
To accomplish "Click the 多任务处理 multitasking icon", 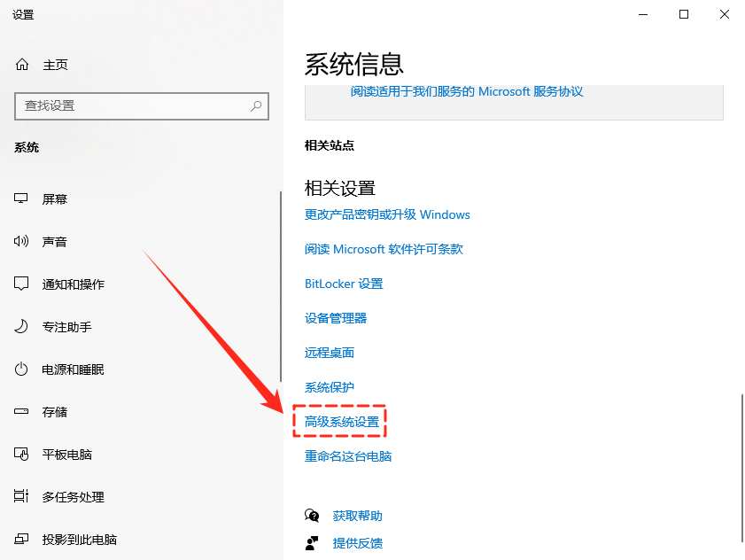I will (21, 496).
